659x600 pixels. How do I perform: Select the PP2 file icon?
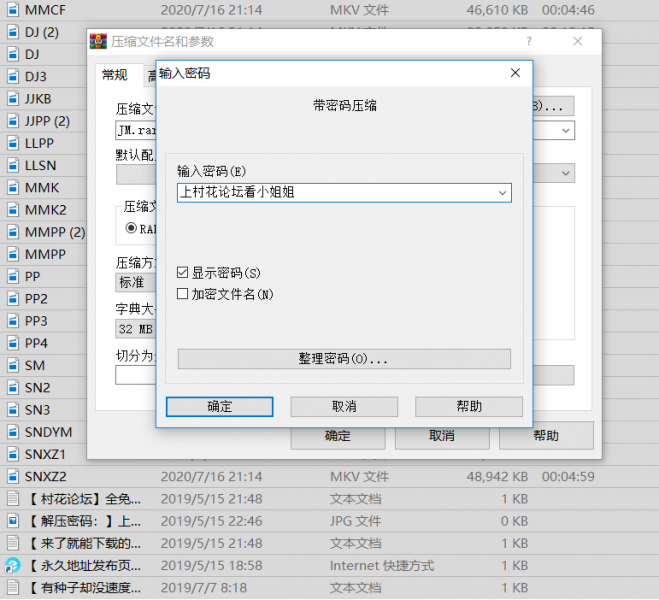pyautogui.click(x=13, y=299)
